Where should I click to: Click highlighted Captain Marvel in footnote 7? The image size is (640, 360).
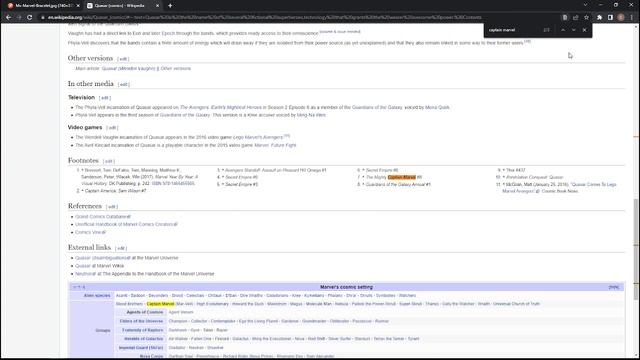402,177
